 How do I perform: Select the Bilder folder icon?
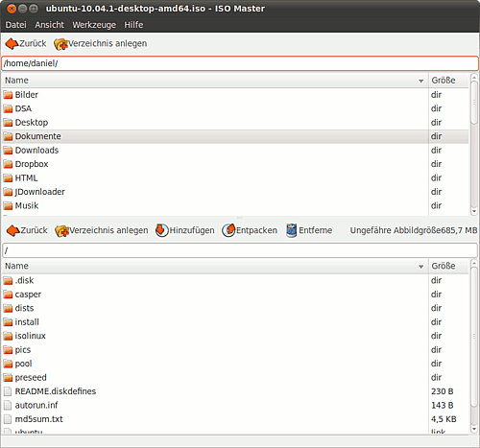coord(8,95)
